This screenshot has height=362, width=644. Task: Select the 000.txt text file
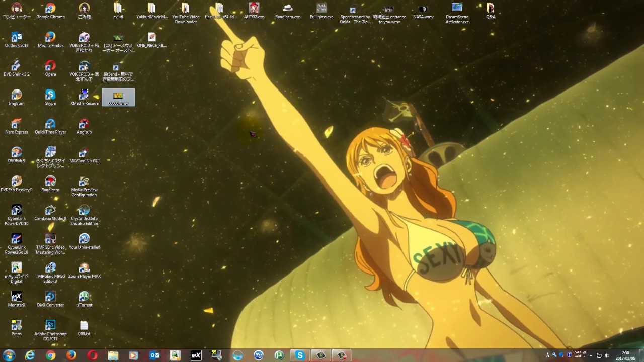pyautogui.click(x=84, y=327)
